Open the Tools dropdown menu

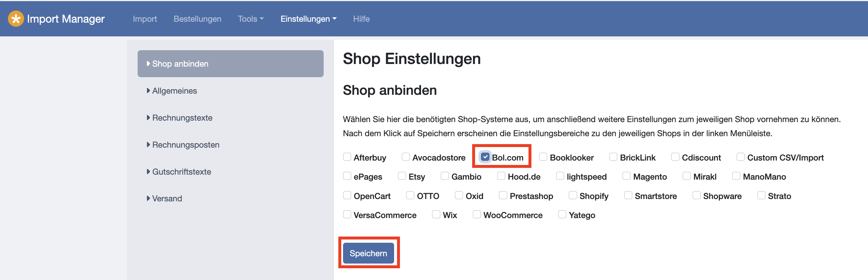pyautogui.click(x=251, y=19)
